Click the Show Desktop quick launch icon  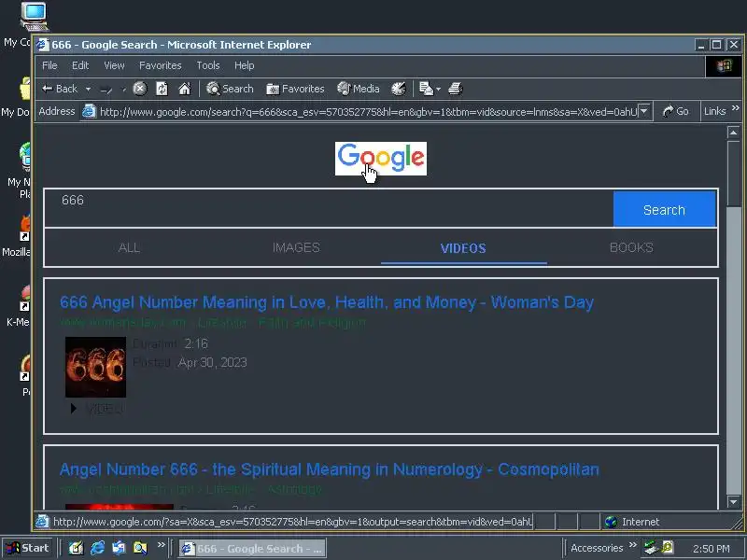(76, 548)
